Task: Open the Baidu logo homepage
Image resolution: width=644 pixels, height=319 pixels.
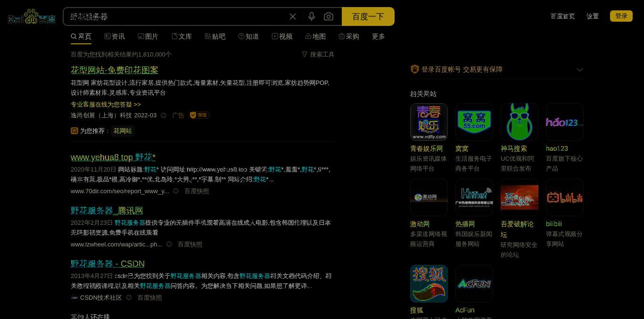Action: 32,17
